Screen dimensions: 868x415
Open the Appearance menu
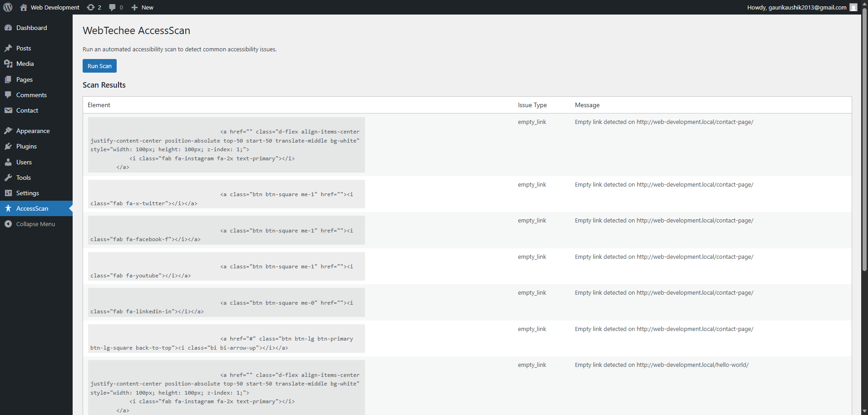[36, 131]
